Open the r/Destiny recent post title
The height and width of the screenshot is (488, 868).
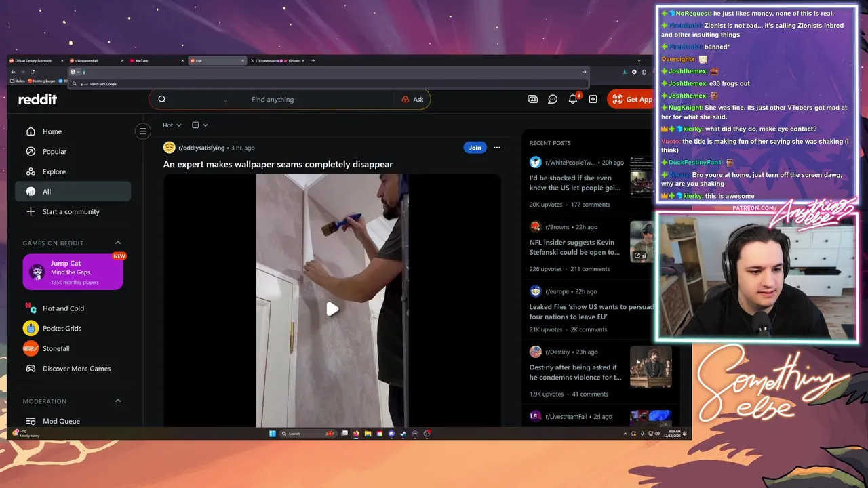pyautogui.click(x=575, y=372)
